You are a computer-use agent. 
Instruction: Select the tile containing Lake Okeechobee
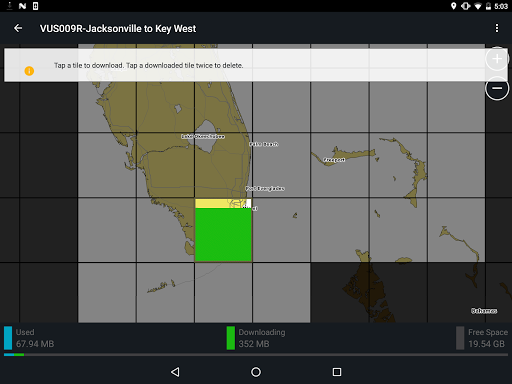point(223,165)
